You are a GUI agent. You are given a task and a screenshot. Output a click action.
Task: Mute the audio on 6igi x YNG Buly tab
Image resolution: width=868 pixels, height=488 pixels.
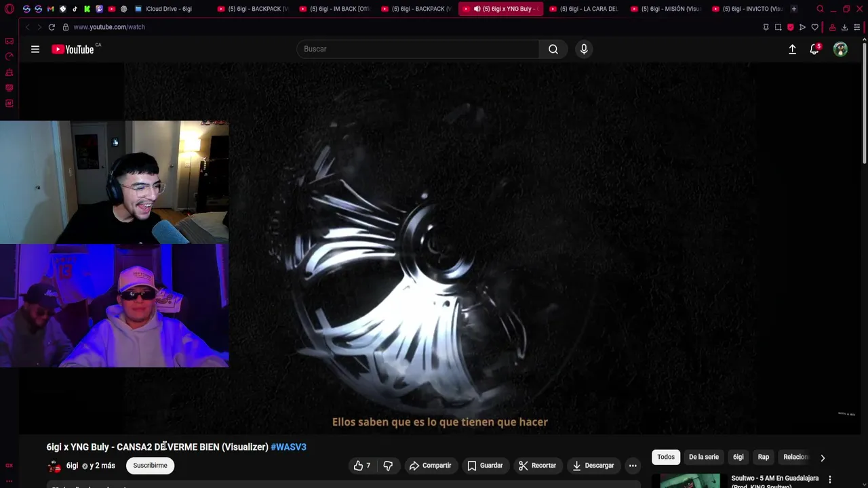click(477, 9)
